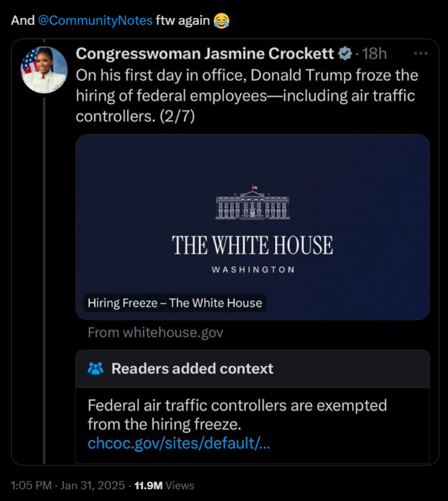Viewport: 448px width, 501px height.
Task: Open the chcoc.gov link in the note
Action: pyautogui.click(x=179, y=443)
